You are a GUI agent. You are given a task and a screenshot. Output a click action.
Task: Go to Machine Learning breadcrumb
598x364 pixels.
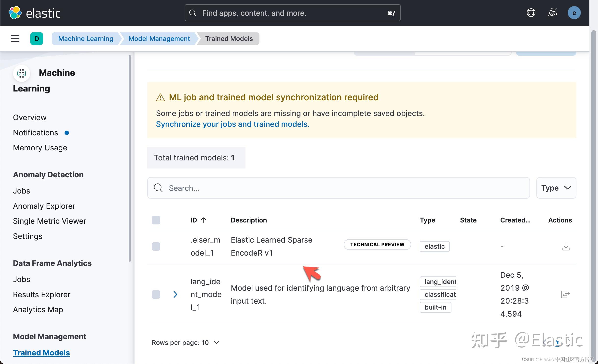pyautogui.click(x=85, y=39)
